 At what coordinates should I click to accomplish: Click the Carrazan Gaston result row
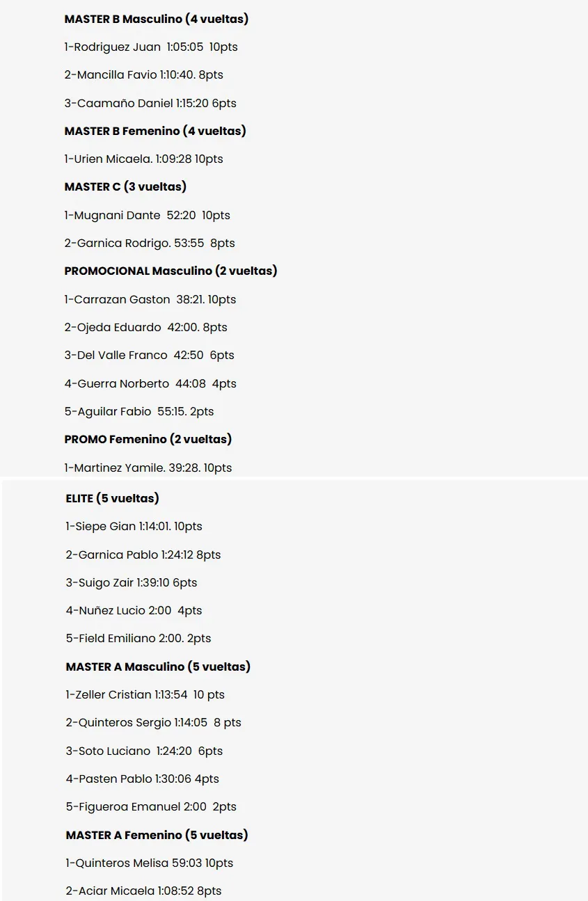click(x=150, y=300)
